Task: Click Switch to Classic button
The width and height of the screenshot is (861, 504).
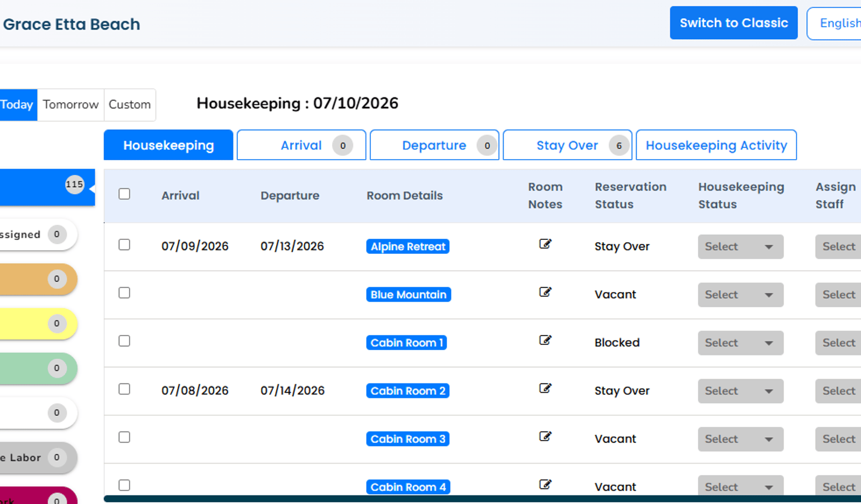Action: pos(733,23)
